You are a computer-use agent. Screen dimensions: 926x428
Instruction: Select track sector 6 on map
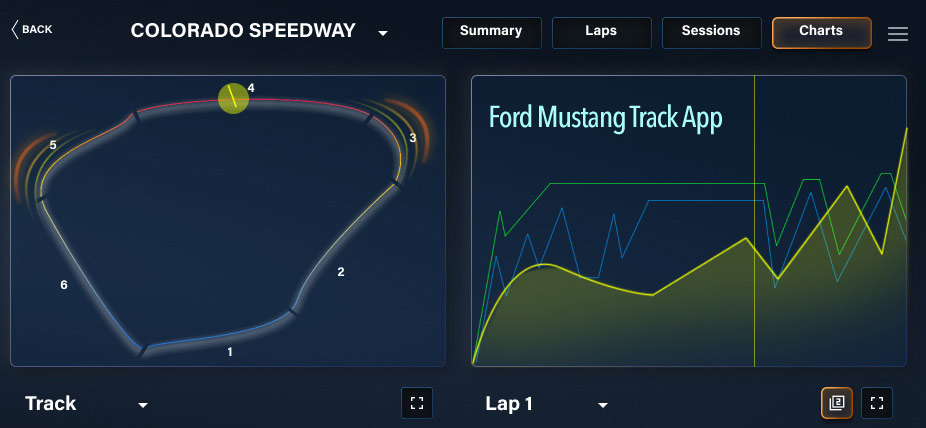point(85,270)
